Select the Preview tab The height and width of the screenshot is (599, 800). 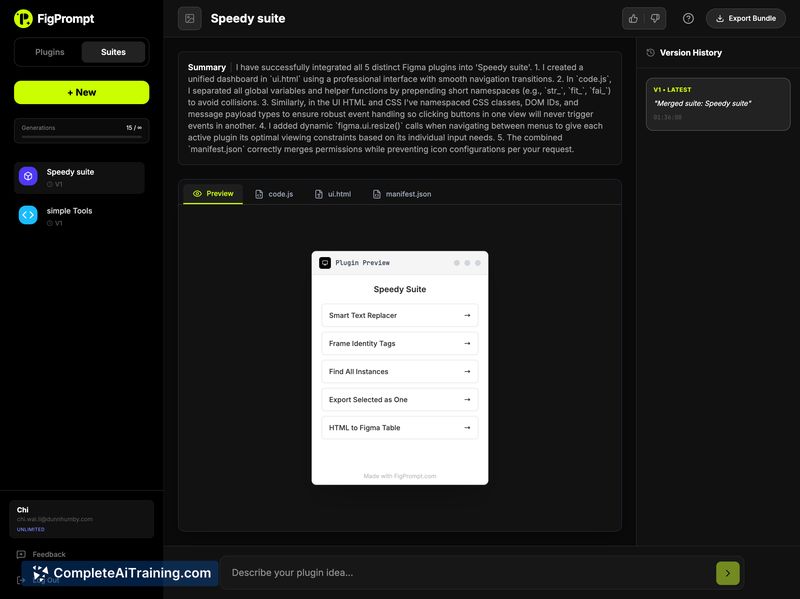coord(213,194)
